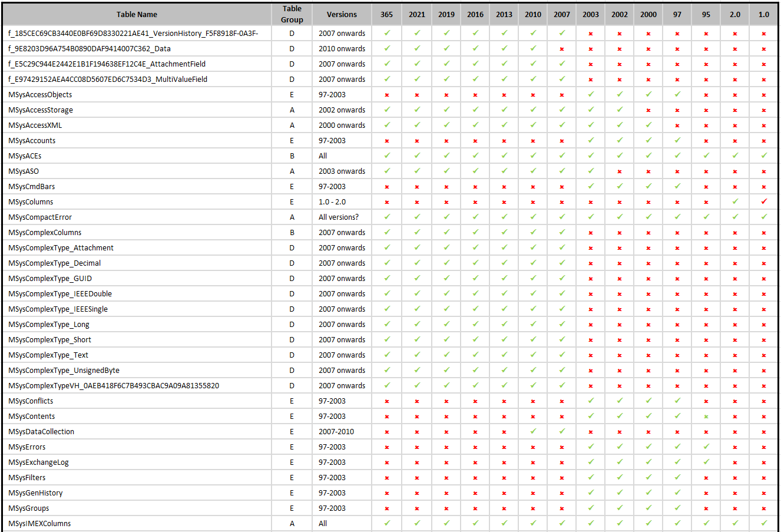Click the check for MSysAccessXML under 2000
This screenshot has width=781, height=532.
(x=648, y=125)
